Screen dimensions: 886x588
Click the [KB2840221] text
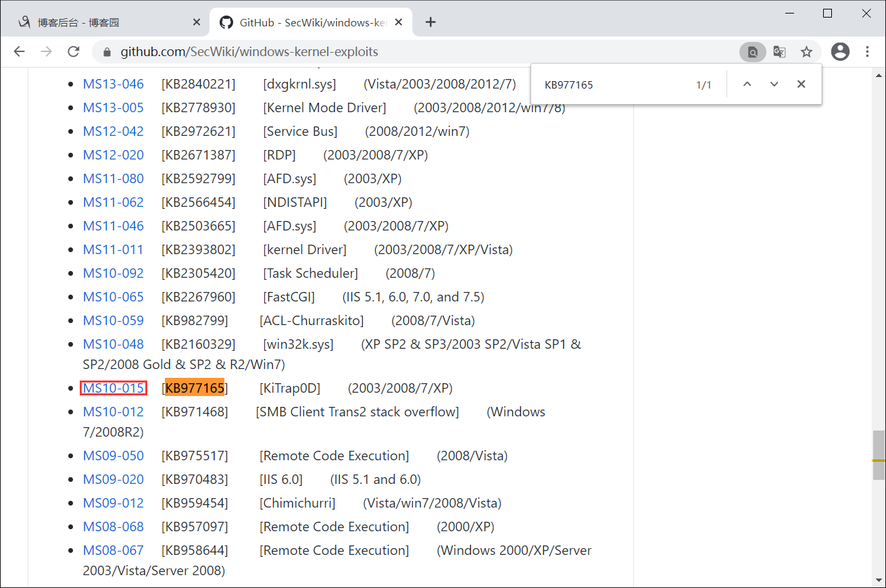point(199,84)
